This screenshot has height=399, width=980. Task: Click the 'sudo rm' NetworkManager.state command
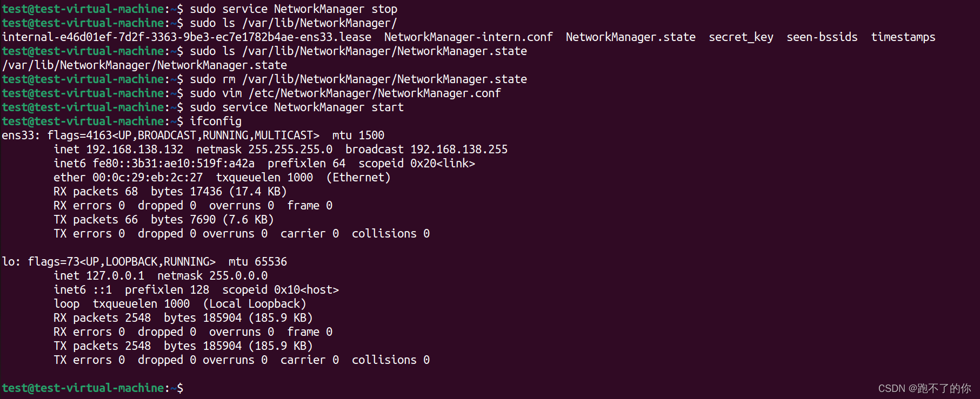358,79
